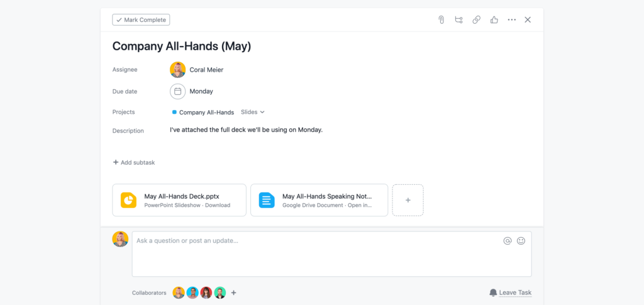Click the Assignee field label
This screenshot has width=644, height=305.
pos(125,69)
